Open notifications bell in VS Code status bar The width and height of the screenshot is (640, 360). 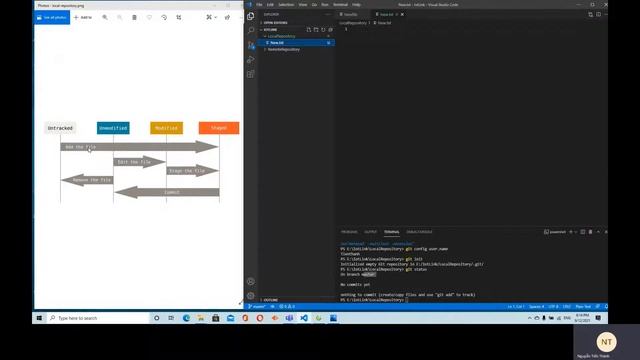(606, 307)
